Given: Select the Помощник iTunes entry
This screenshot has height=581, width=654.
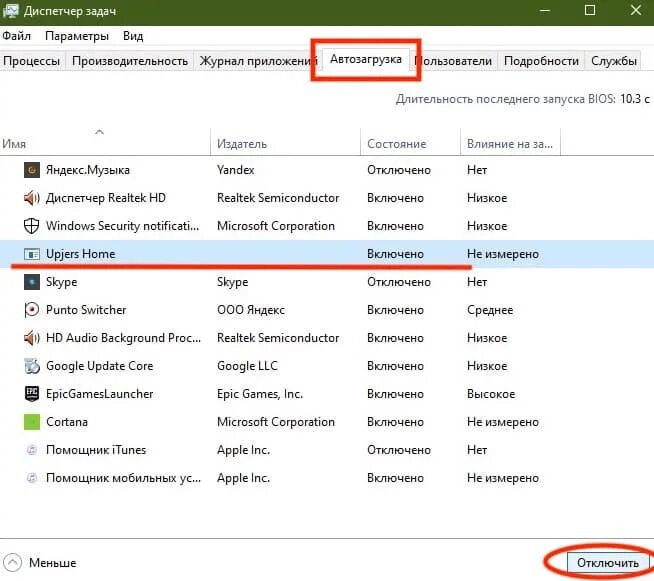Looking at the screenshot, I should pyautogui.click(x=96, y=450).
